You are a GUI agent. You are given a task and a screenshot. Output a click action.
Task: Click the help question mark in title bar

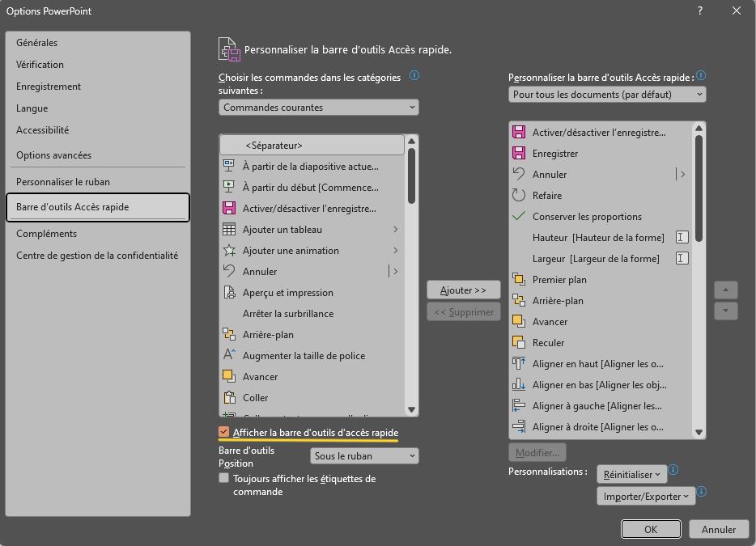click(699, 11)
